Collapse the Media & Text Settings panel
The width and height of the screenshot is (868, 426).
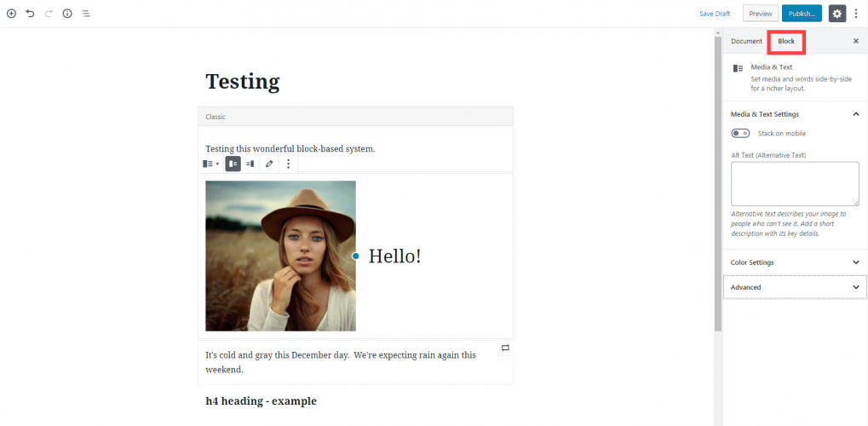(855, 114)
